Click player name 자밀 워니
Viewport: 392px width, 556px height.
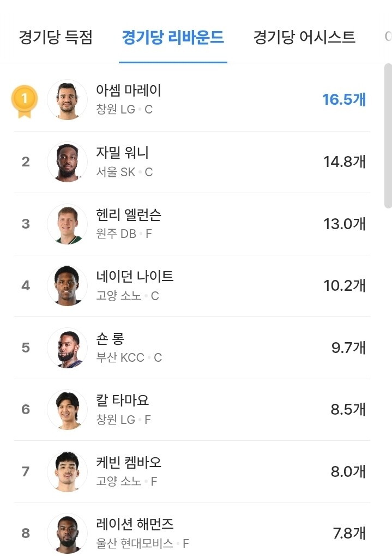[x=122, y=153]
